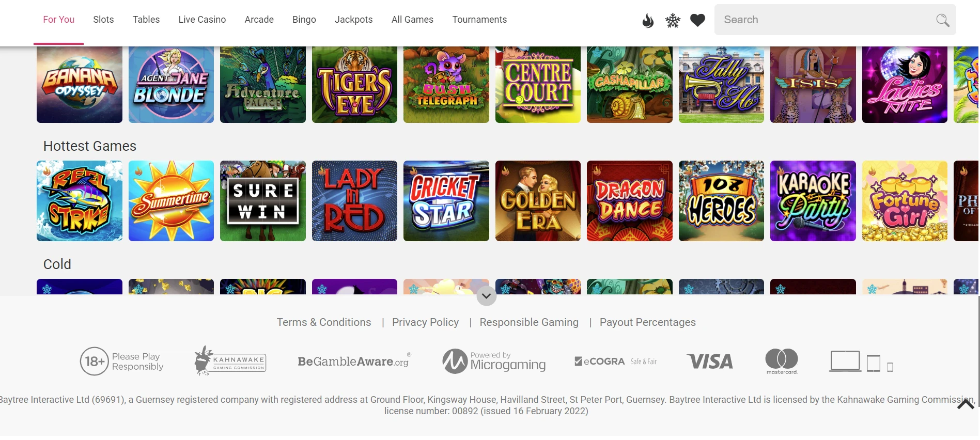Click the 18+ Please Play Responsibly logo

(122, 362)
